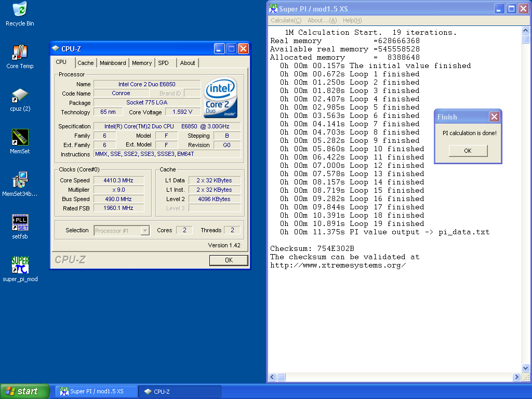
Task: Click the Super PI title bar icon
Action: [x=273, y=9]
